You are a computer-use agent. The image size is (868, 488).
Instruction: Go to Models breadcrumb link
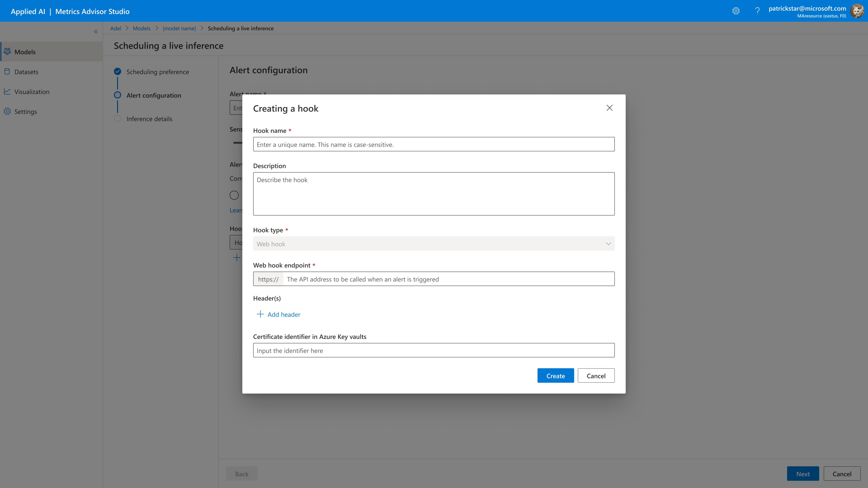pyautogui.click(x=142, y=28)
